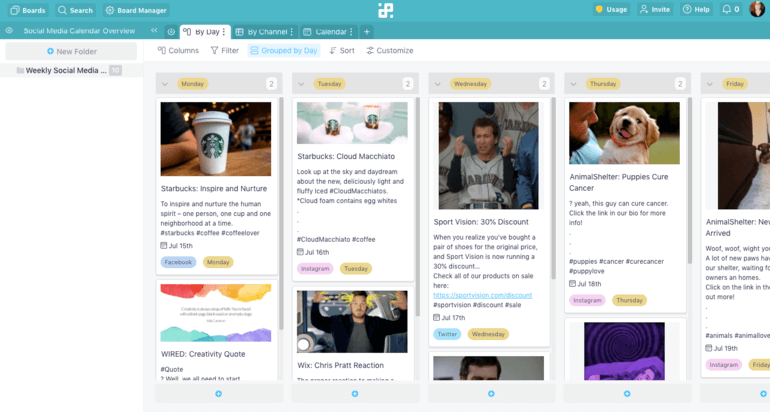
Task: Click the Monday column scrollbar
Action: coord(281,214)
